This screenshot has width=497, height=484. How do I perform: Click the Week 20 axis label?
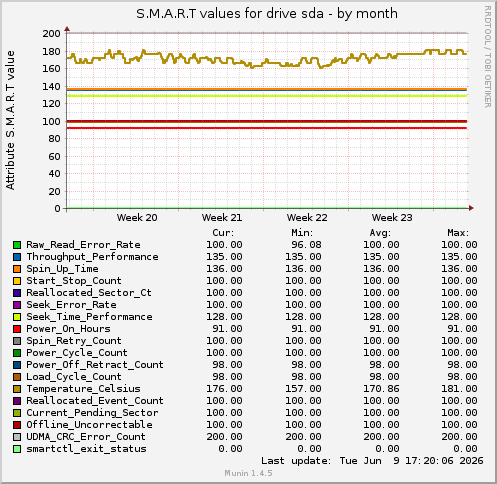137,218
